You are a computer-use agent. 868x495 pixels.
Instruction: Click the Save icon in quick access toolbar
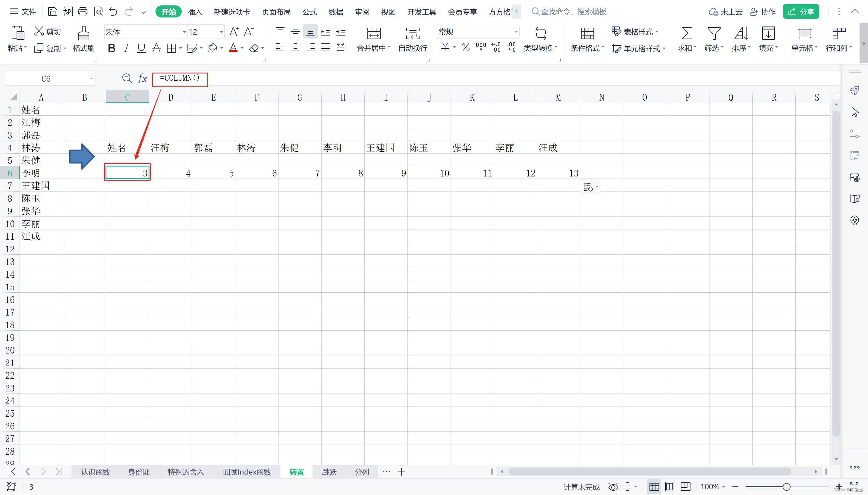52,12
